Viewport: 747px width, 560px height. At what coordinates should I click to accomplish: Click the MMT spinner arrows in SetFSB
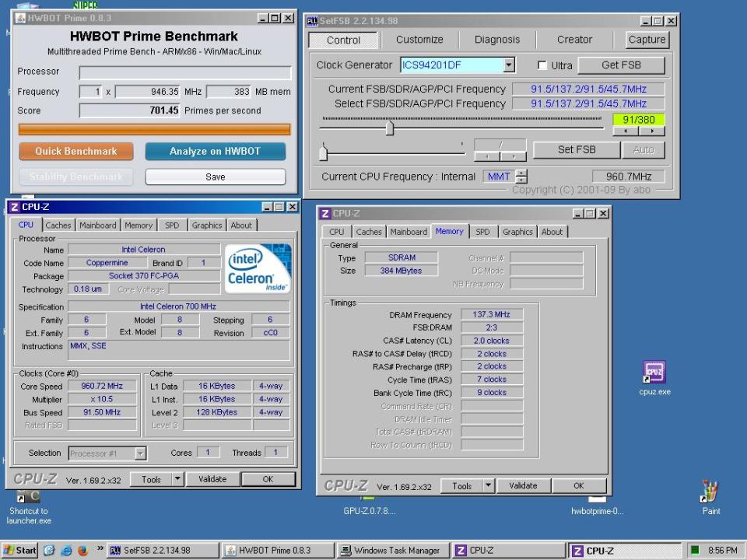(521, 177)
